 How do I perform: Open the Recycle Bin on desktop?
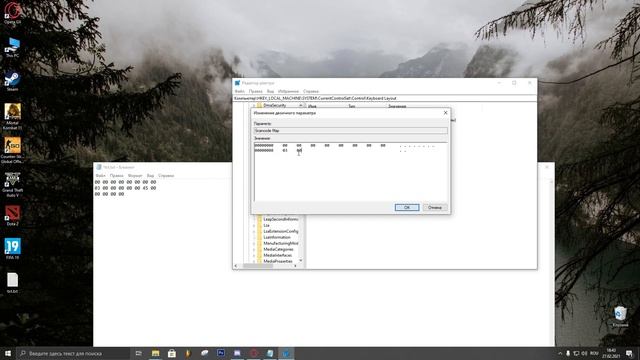pyautogui.click(x=620, y=316)
